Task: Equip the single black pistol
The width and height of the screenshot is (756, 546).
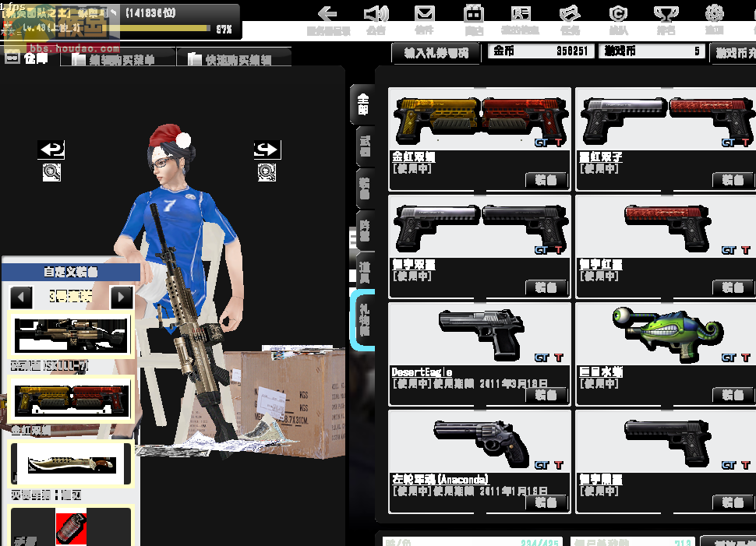Action: (x=734, y=502)
